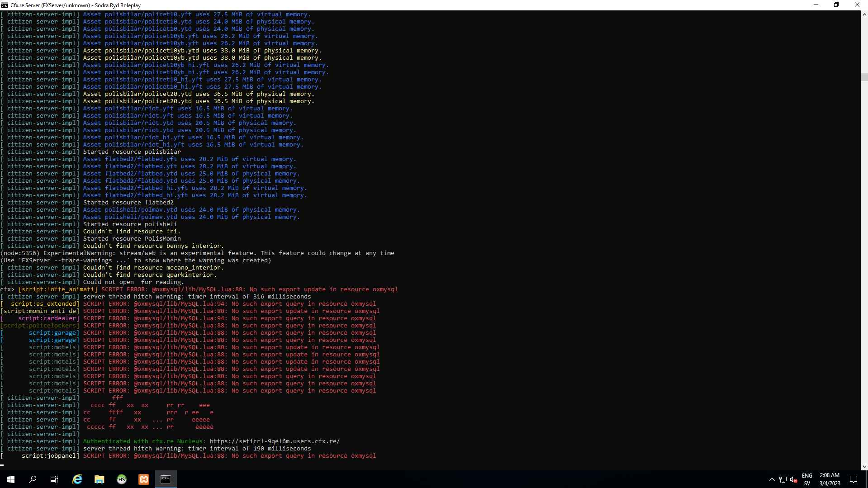868x488 pixels.
Task: Click the scrollbar down arrow
Action: point(864,466)
